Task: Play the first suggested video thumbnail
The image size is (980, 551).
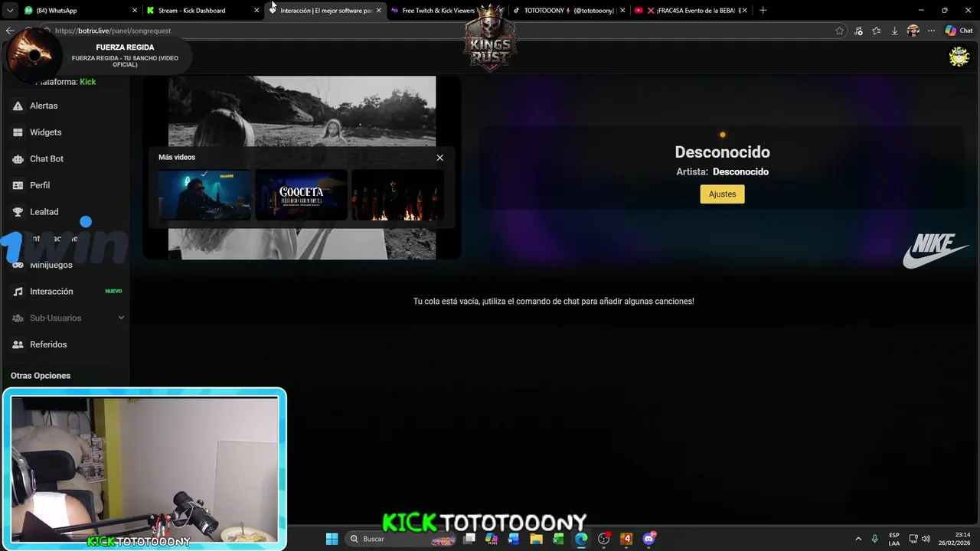Action: point(204,195)
